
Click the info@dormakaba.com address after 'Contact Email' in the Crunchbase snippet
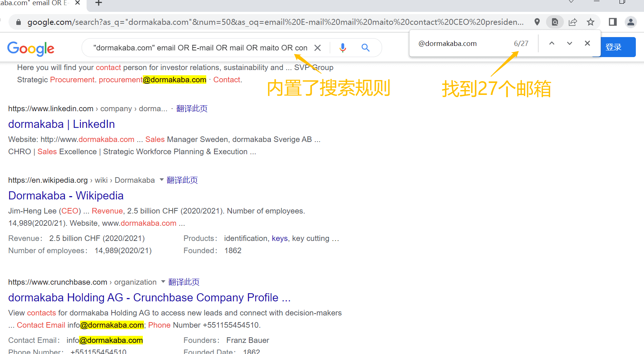pos(106,325)
